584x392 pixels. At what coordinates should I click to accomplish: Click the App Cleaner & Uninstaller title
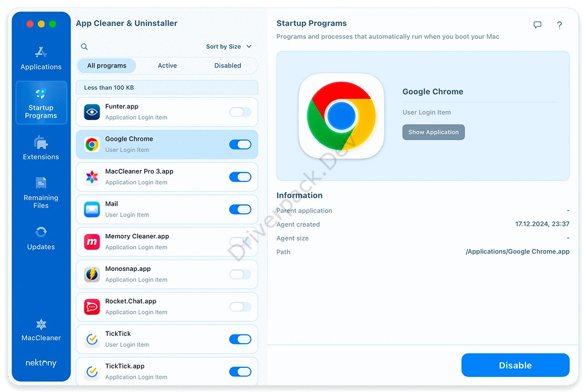click(x=127, y=23)
